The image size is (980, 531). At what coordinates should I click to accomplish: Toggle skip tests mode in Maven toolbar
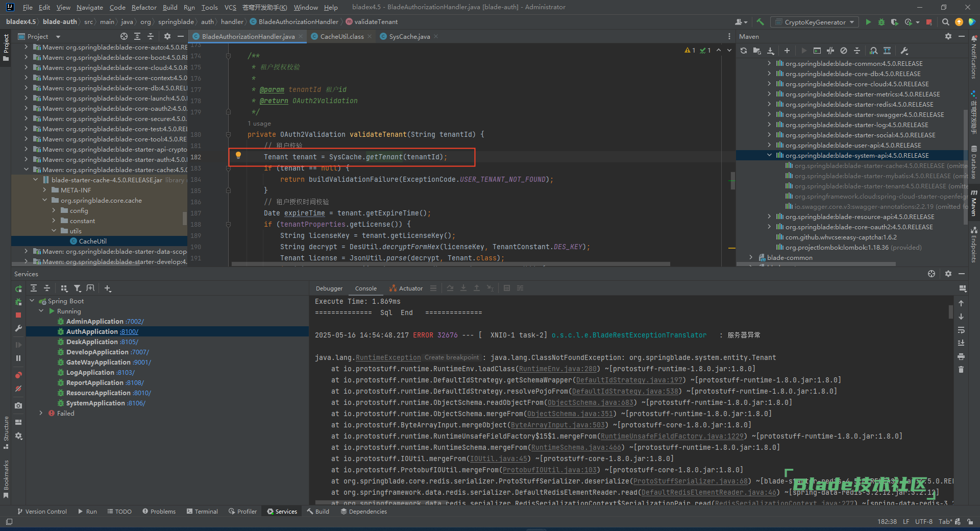coord(844,51)
